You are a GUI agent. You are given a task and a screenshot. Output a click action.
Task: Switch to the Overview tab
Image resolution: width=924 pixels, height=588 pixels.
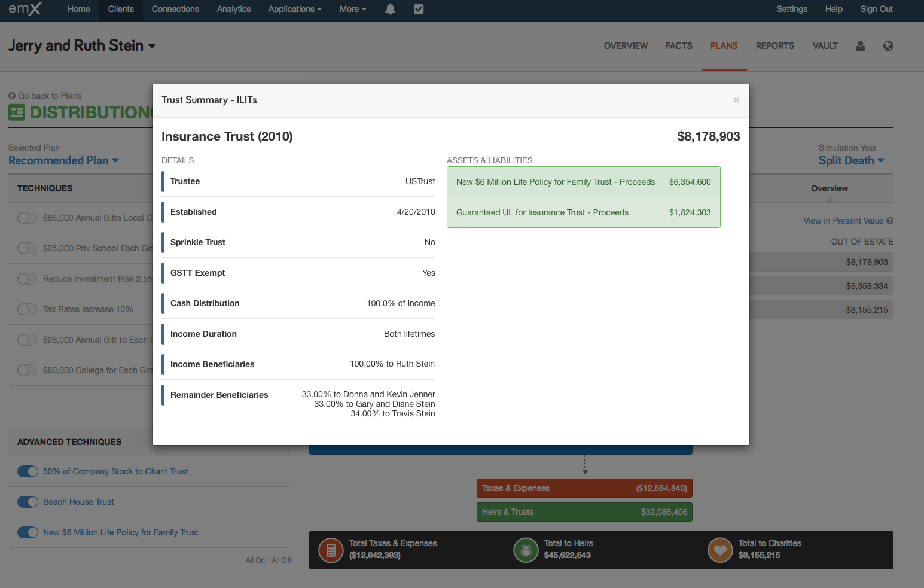tap(626, 46)
